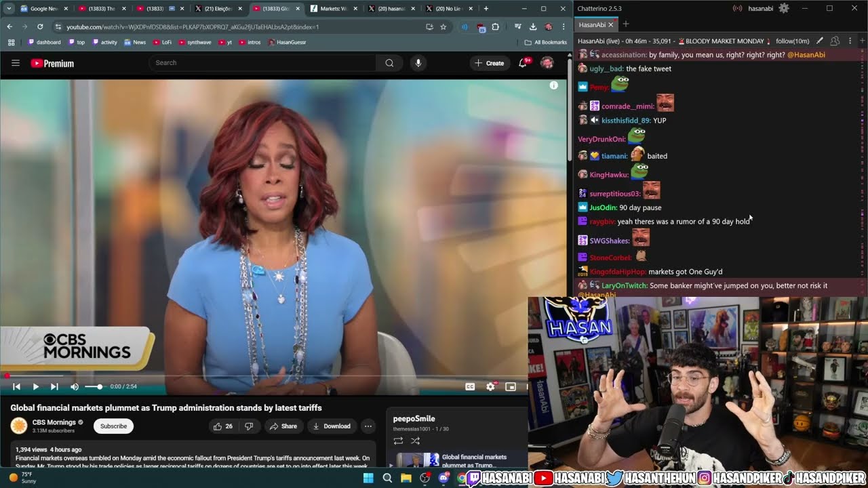Open the video player settings gear
Screen dimensions: 868x488
click(490, 386)
